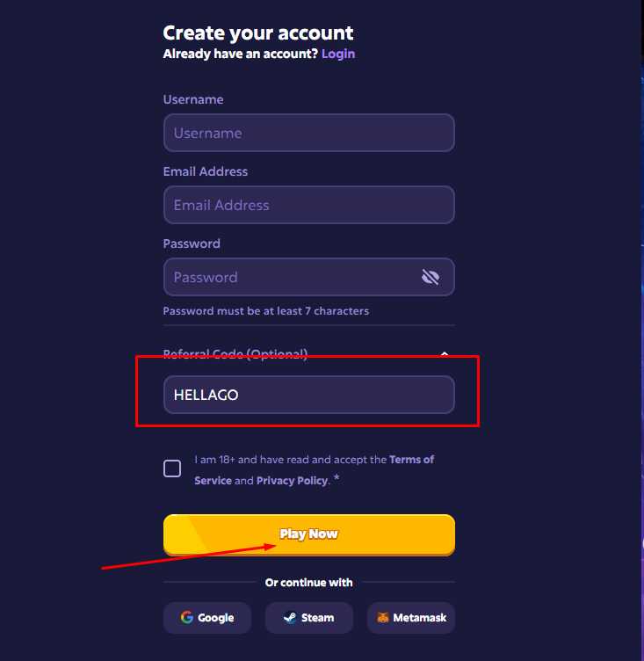Click the Google logo icon
The height and width of the screenshot is (661, 644).
coord(187,618)
